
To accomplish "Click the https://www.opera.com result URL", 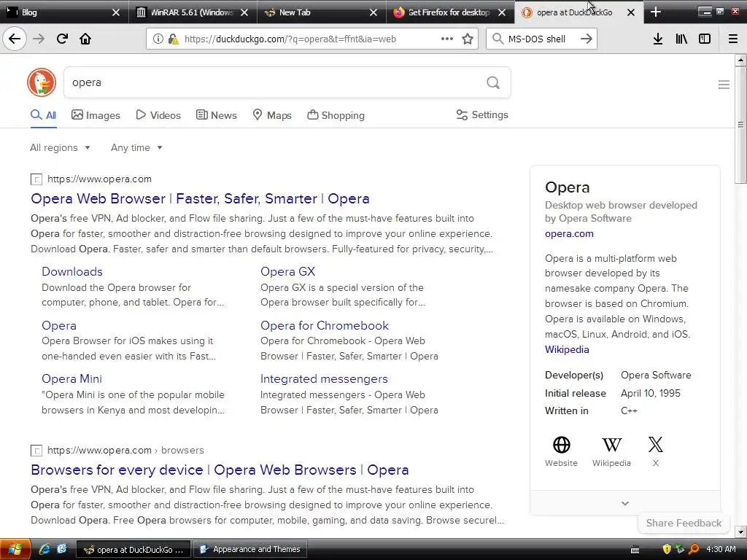I will 99,179.
